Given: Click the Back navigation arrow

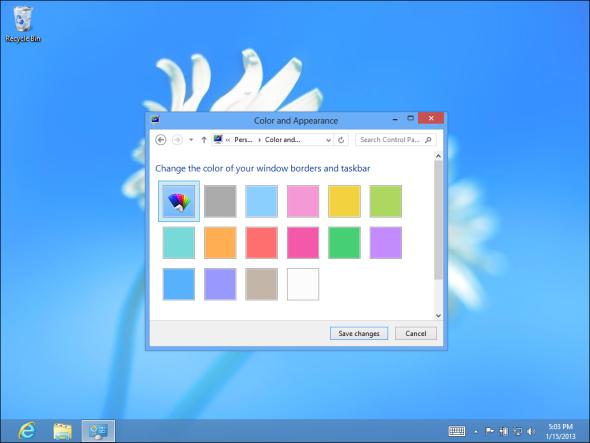Looking at the screenshot, I should pyautogui.click(x=161, y=140).
